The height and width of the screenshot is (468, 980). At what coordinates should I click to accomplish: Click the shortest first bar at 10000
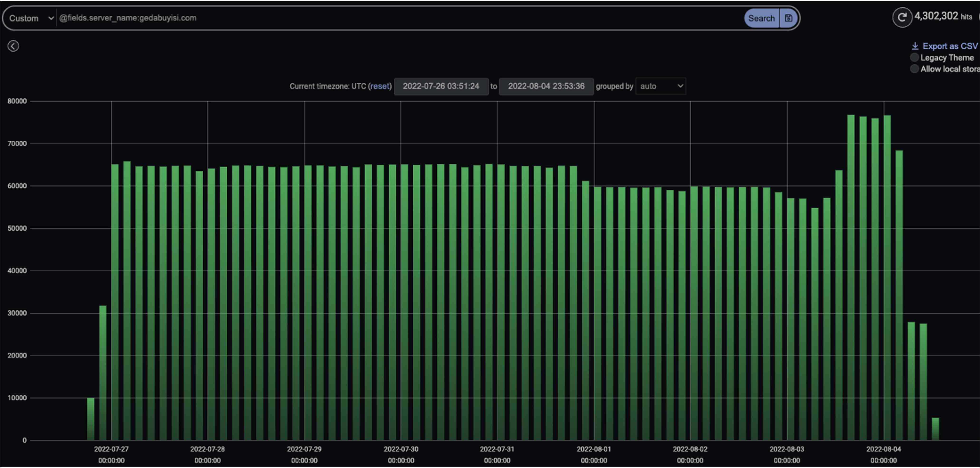coord(91,419)
